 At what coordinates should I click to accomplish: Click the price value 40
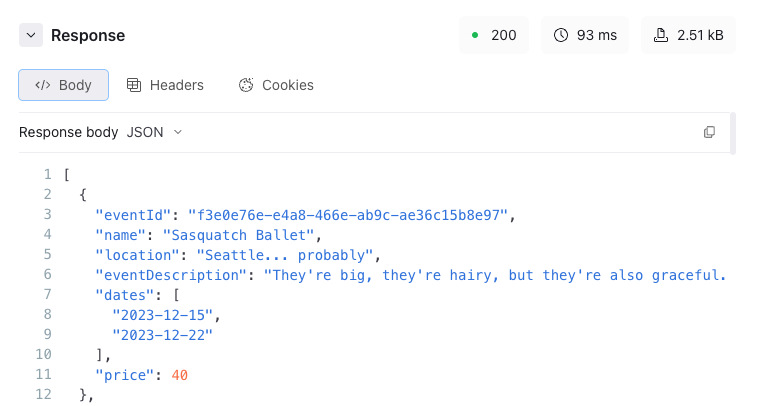point(180,375)
